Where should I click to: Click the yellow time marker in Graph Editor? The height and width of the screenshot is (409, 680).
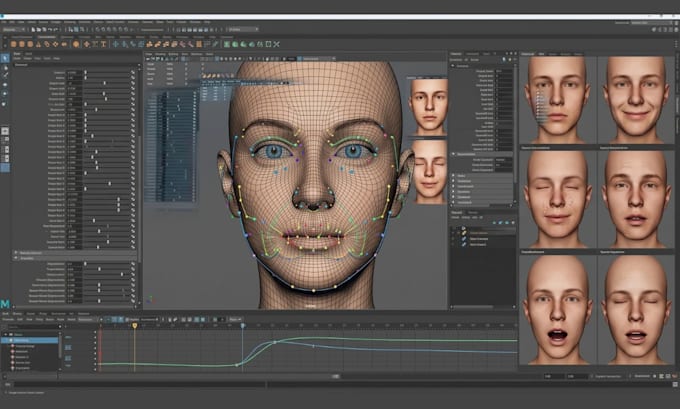point(135,326)
